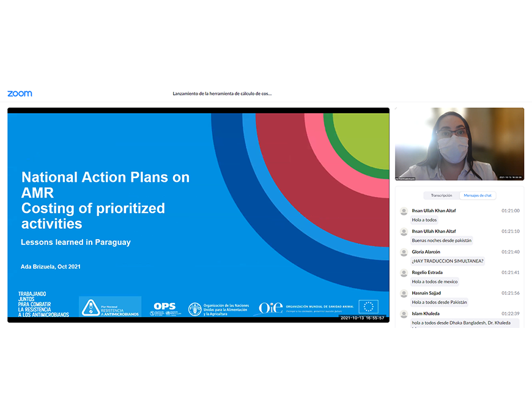Screen dimensions: 532x413
Task: Click the OPS logo on the slide
Action: coord(164,308)
